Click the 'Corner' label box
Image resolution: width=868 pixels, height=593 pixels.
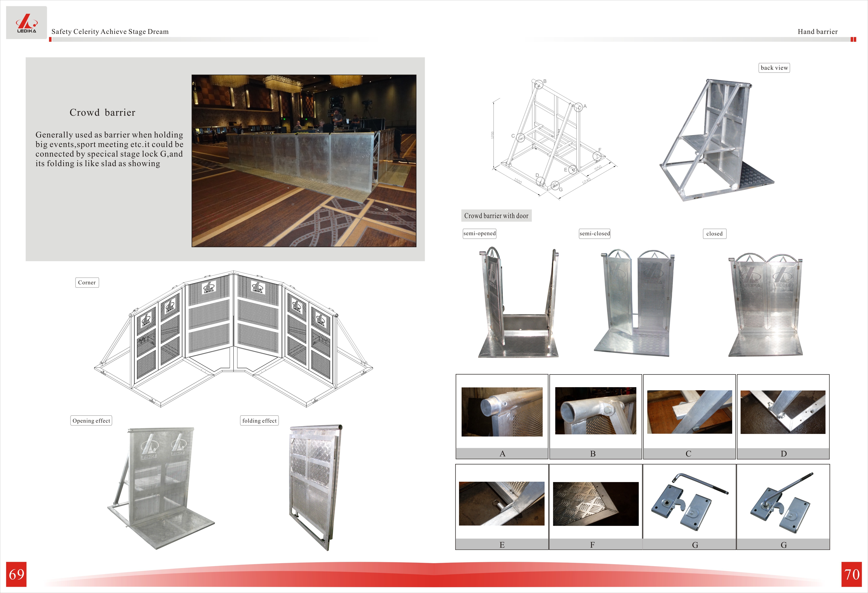click(87, 282)
